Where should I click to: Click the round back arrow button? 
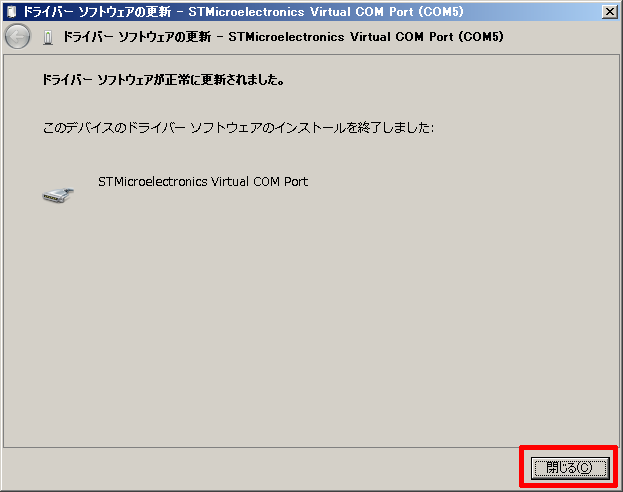point(17,37)
